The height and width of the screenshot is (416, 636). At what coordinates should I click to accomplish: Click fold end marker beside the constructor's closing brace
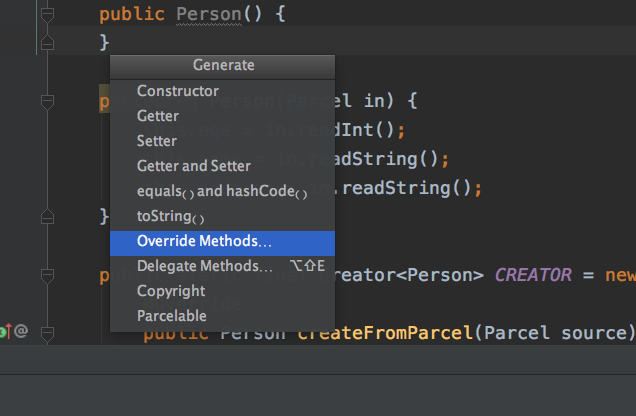pos(47,42)
